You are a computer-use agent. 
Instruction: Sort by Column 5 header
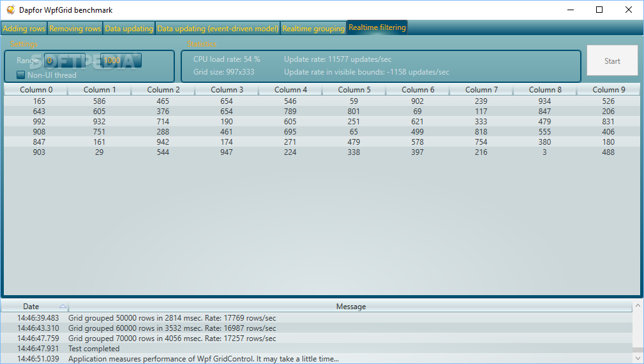(x=354, y=89)
